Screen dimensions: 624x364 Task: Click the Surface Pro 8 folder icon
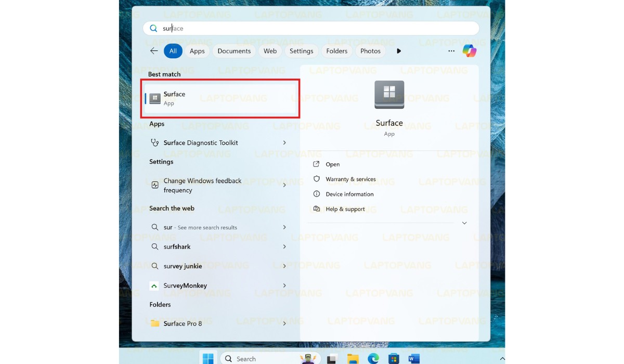[154, 323]
